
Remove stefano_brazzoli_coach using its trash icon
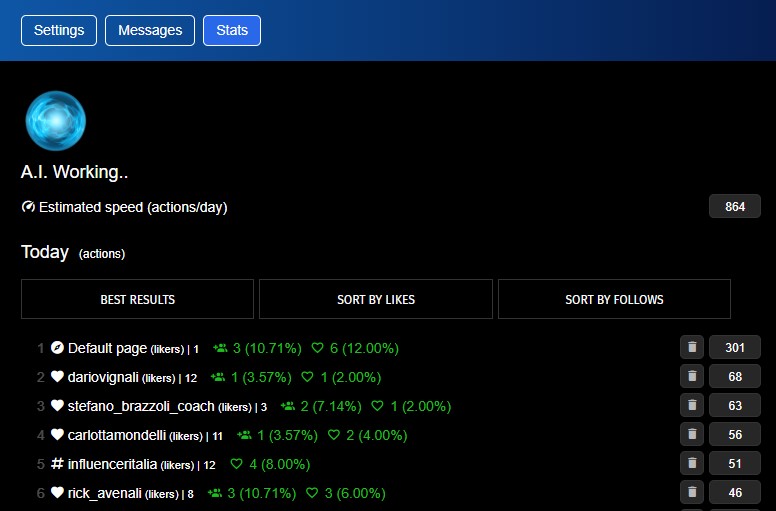(692, 405)
